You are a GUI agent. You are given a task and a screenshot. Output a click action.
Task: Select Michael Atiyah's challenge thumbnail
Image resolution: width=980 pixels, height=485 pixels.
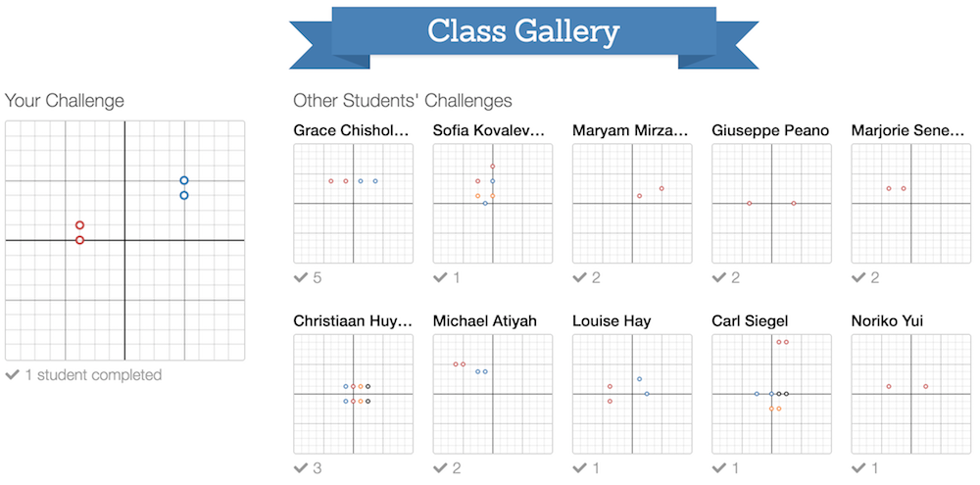(492, 394)
